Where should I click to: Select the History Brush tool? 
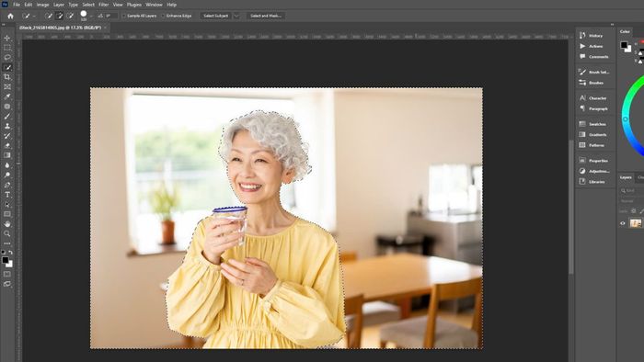pyautogui.click(x=7, y=136)
